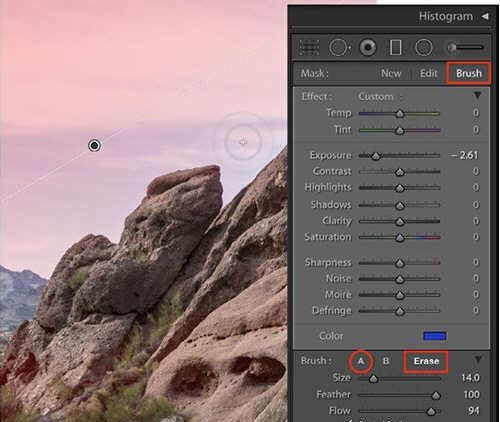Click the Feather value 100
Screen dimensions: 500x422
pos(471,394)
